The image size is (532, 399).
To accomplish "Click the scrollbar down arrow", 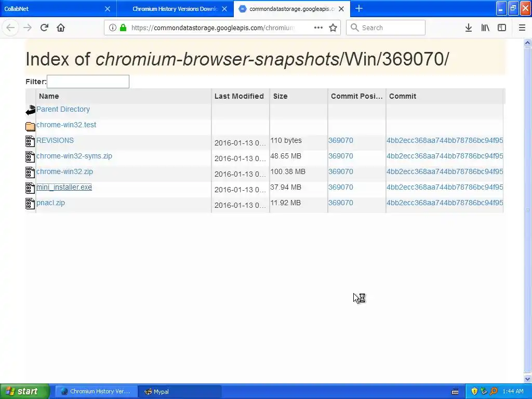I will 527,379.
